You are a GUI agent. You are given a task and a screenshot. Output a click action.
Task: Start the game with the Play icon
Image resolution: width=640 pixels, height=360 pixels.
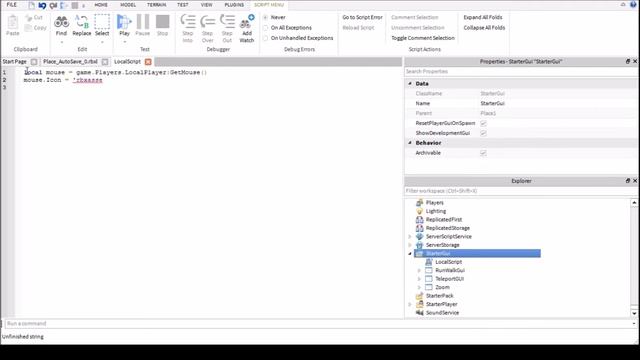(x=124, y=22)
